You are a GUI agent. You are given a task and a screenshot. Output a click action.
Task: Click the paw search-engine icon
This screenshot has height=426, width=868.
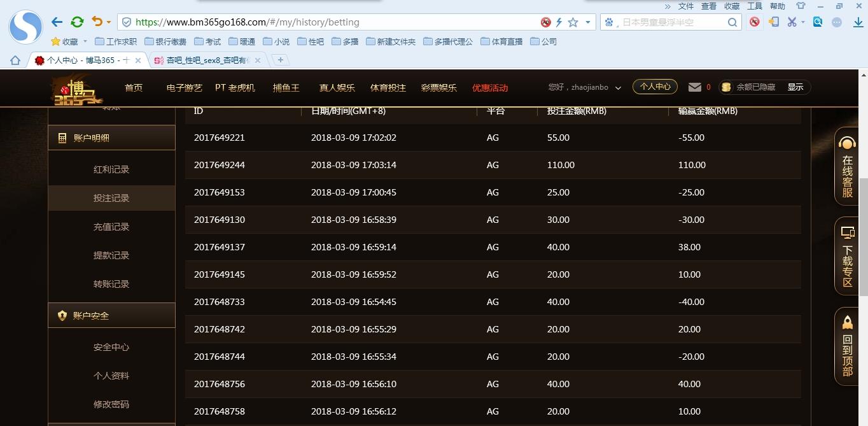[609, 22]
